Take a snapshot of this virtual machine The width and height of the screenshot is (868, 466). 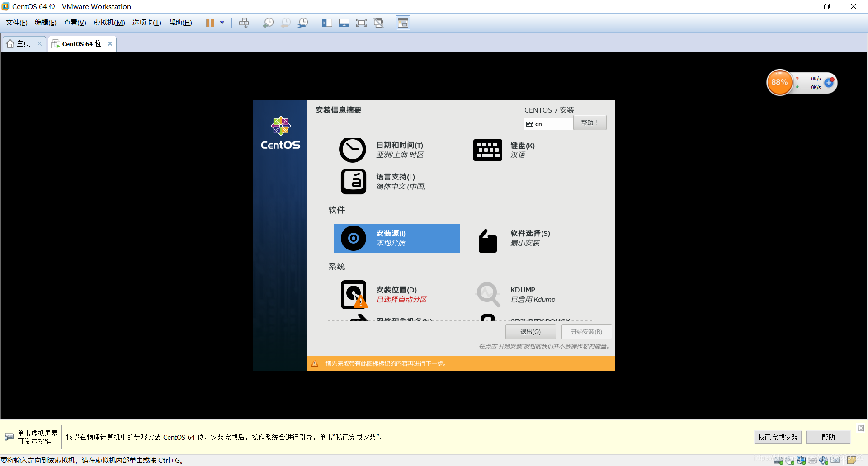[x=268, y=23]
